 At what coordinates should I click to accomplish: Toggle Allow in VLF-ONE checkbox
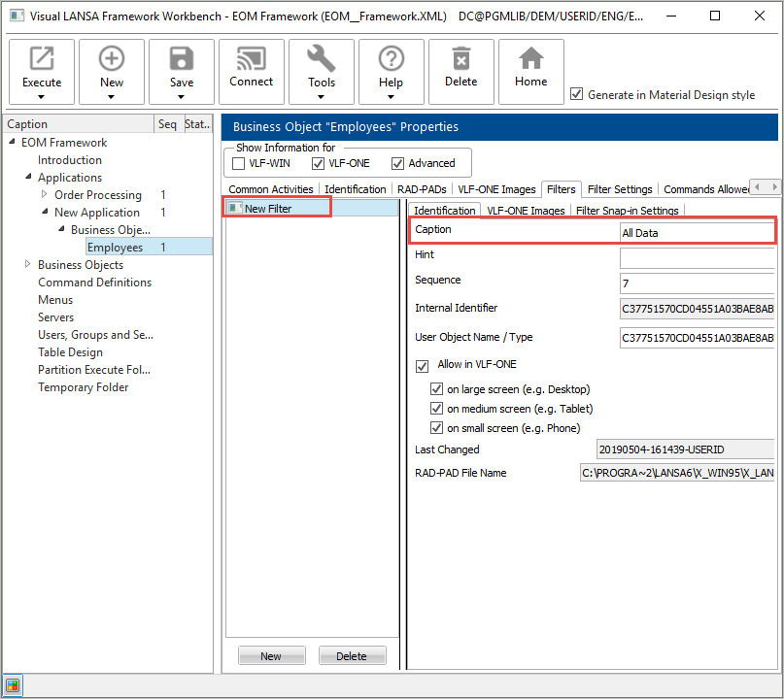coord(422,366)
